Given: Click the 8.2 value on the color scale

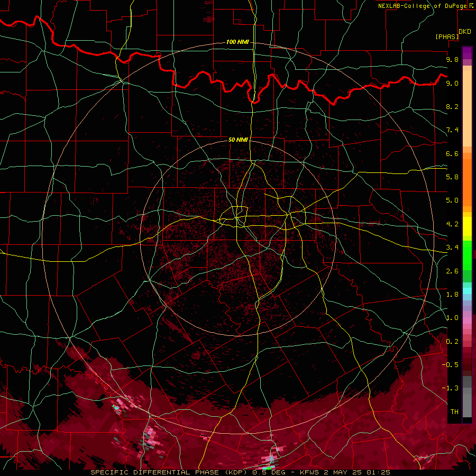Looking at the screenshot, I should (x=452, y=106).
